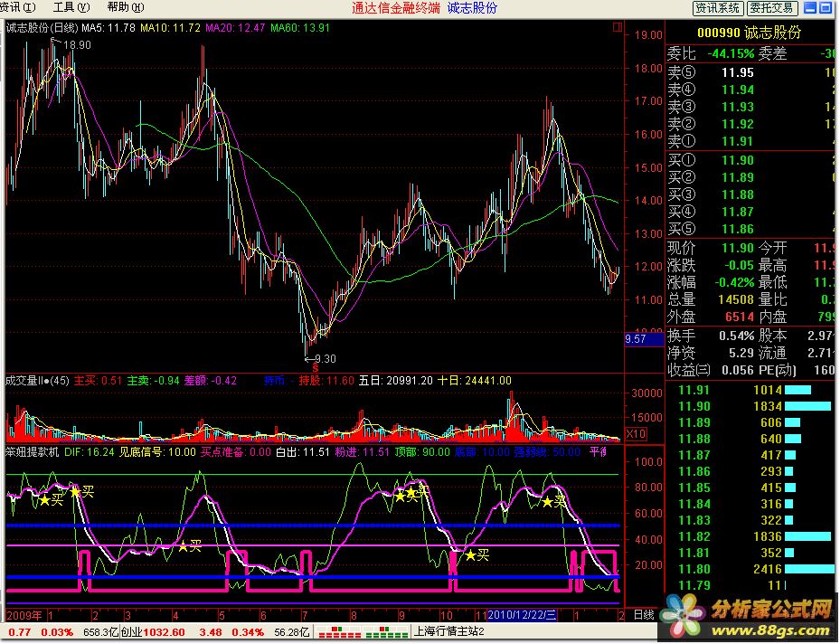
Task: Click the 委比 value -44.15%
Action: pyautogui.click(x=731, y=53)
